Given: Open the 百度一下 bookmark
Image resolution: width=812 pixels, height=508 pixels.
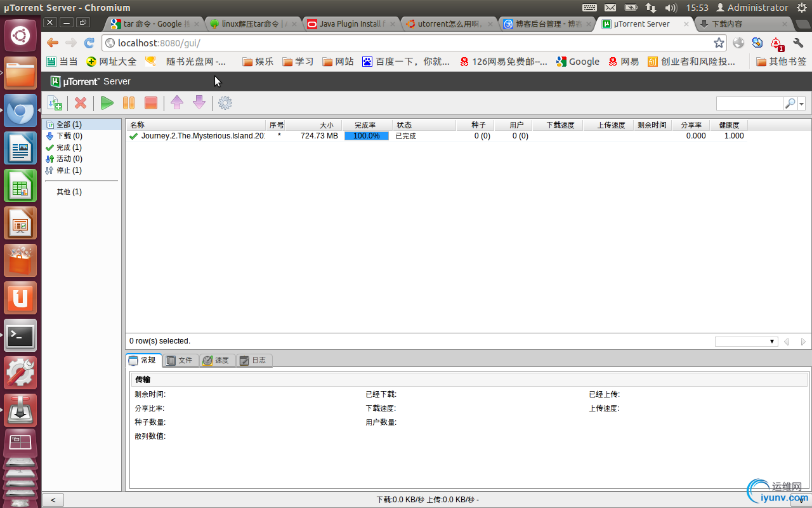Looking at the screenshot, I should pyautogui.click(x=406, y=62).
